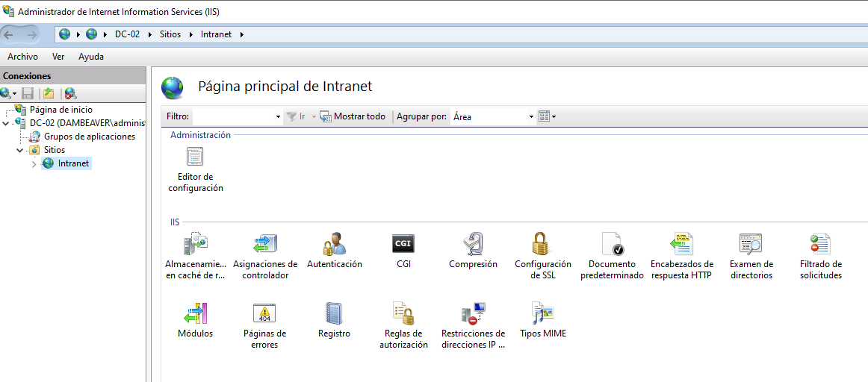Open the Ayuda menu
The width and height of the screenshot is (868, 382).
(x=91, y=57)
